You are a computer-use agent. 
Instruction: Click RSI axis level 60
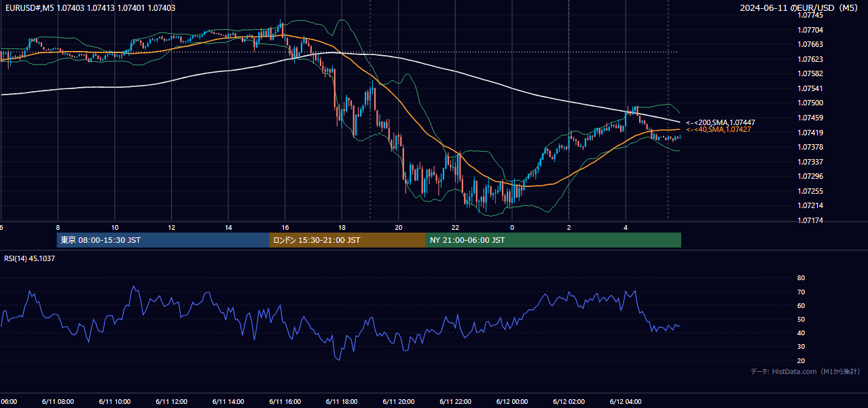pyautogui.click(x=801, y=305)
